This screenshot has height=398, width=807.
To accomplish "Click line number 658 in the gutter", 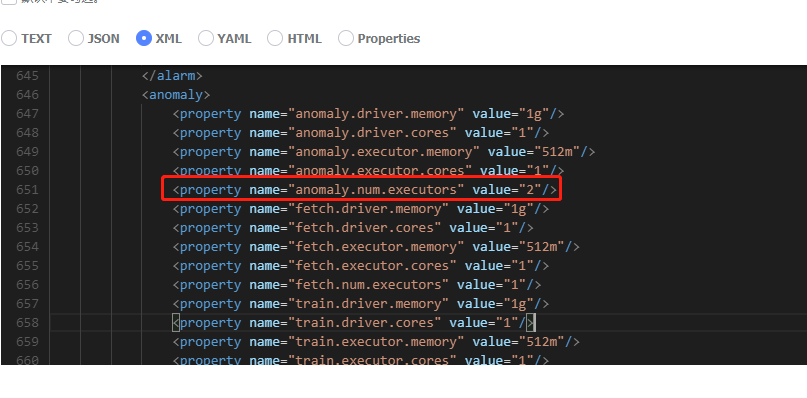I will point(27,323).
